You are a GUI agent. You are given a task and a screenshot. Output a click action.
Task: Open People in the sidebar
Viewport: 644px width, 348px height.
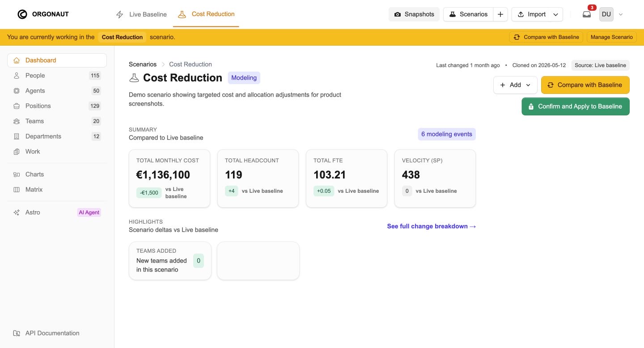57,76
